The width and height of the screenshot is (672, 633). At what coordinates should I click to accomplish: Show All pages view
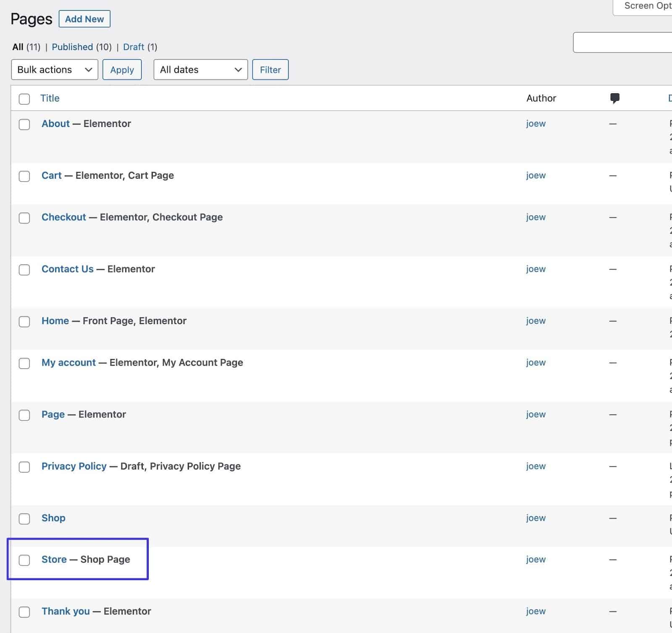click(18, 47)
